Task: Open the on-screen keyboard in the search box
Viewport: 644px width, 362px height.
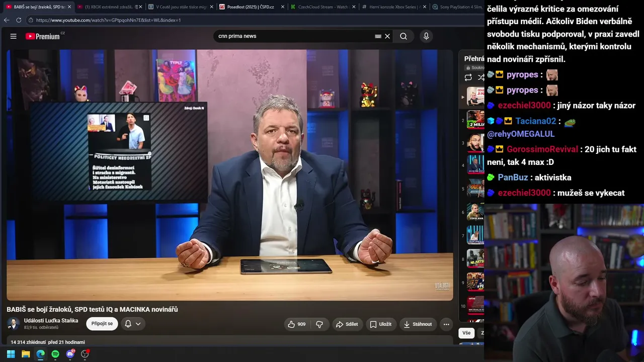Action: point(378,36)
